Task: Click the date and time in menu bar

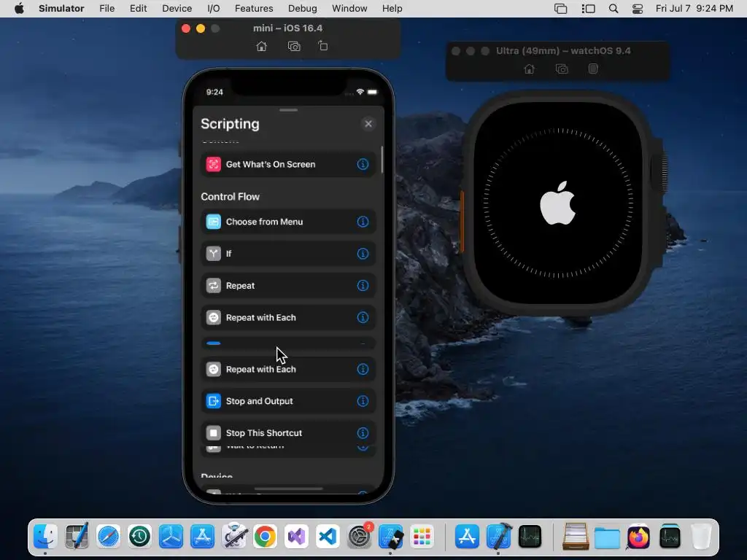Action: coord(694,9)
